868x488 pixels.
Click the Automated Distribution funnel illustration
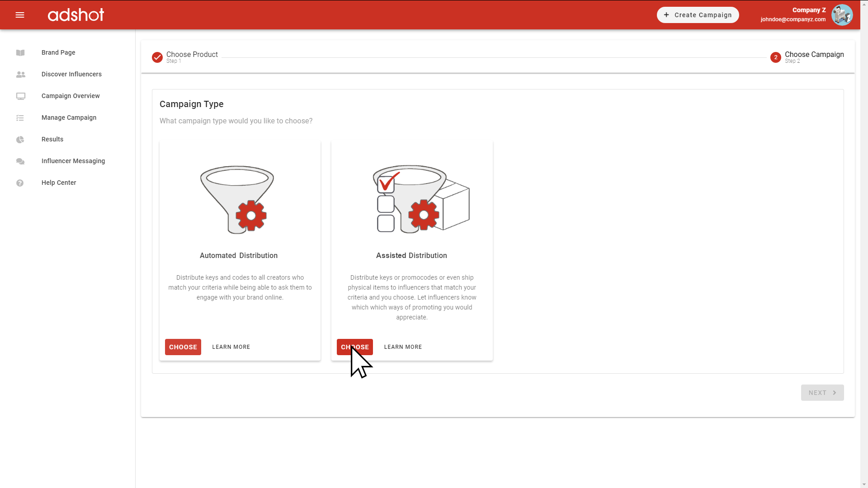tap(237, 199)
